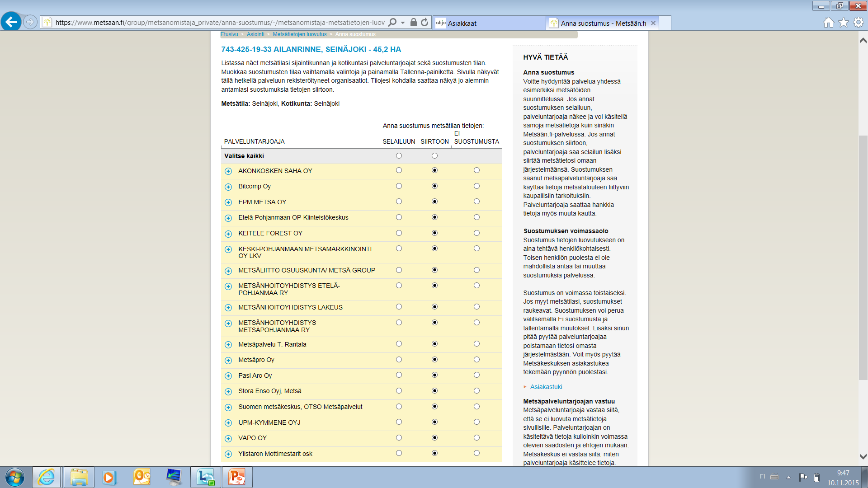The height and width of the screenshot is (488, 868).
Task: Refresh the page with the reload icon
Action: point(425,22)
